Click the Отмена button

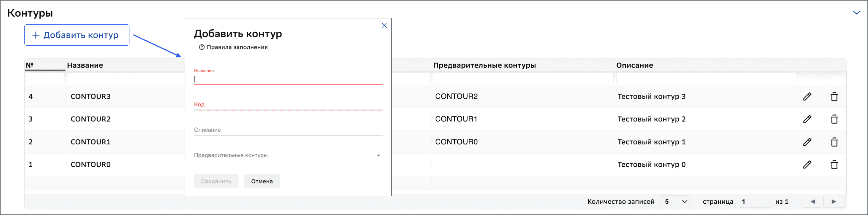(x=262, y=181)
